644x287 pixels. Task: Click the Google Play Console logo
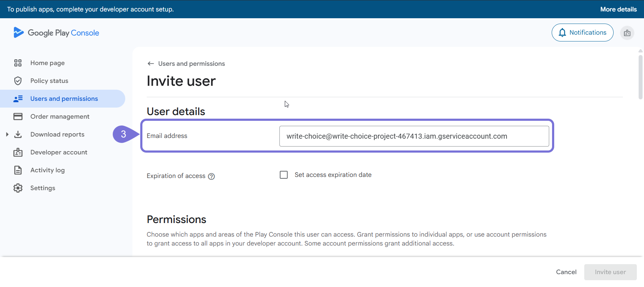(x=56, y=33)
